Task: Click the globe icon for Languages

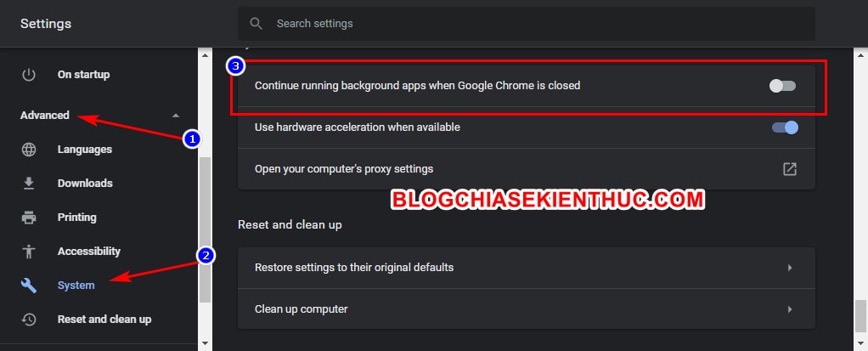Action: (x=29, y=150)
